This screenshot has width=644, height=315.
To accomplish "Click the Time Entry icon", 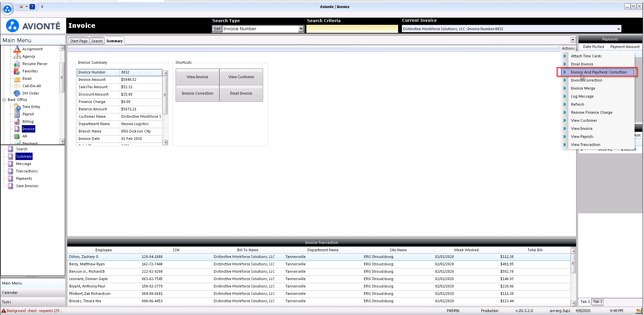I will coord(17,107).
